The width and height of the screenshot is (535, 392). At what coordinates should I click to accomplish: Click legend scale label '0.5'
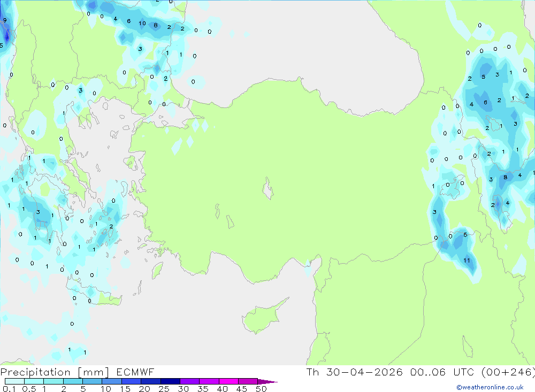point(29,389)
